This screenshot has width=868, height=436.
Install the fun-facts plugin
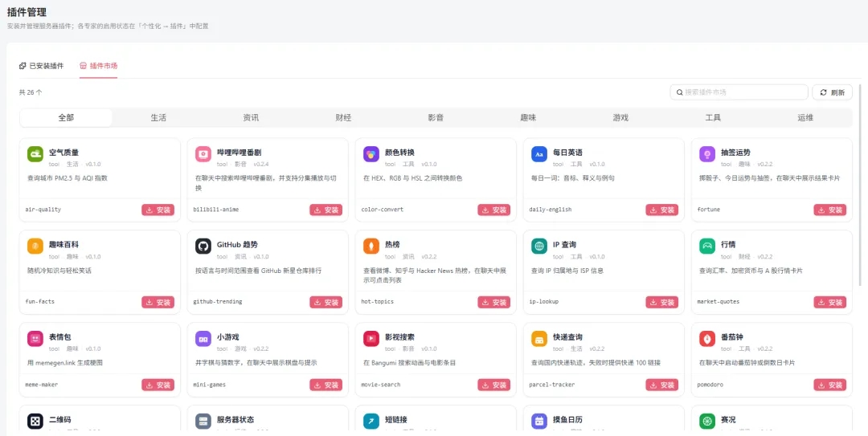tap(158, 302)
